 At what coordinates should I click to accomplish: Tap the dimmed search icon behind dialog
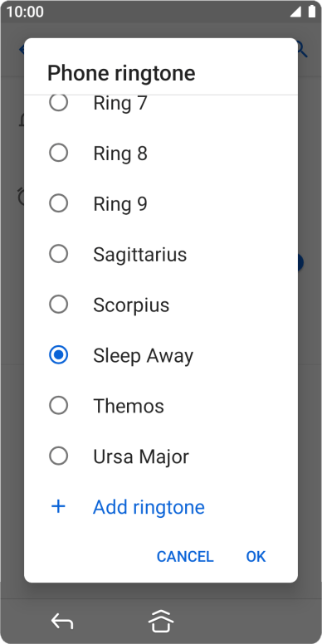point(302,49)
